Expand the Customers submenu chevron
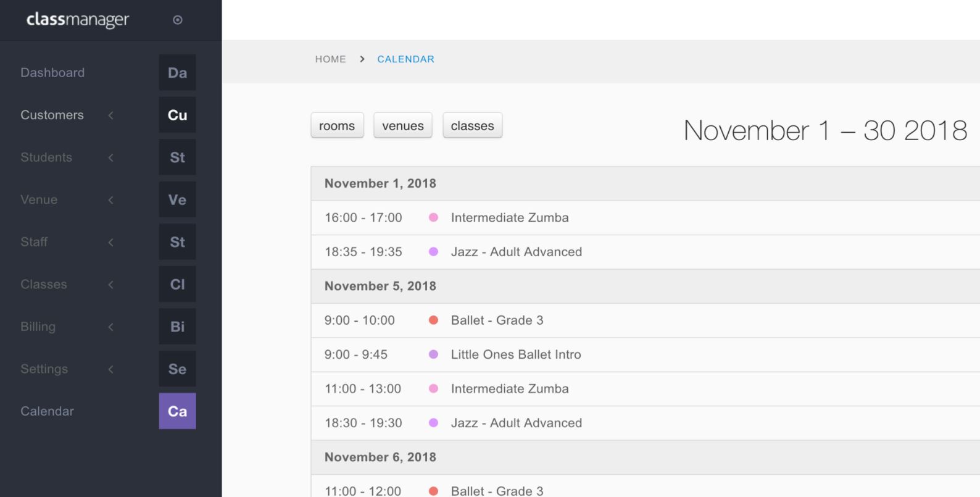The height and width of the screenshot is (497, 980). 111,115
